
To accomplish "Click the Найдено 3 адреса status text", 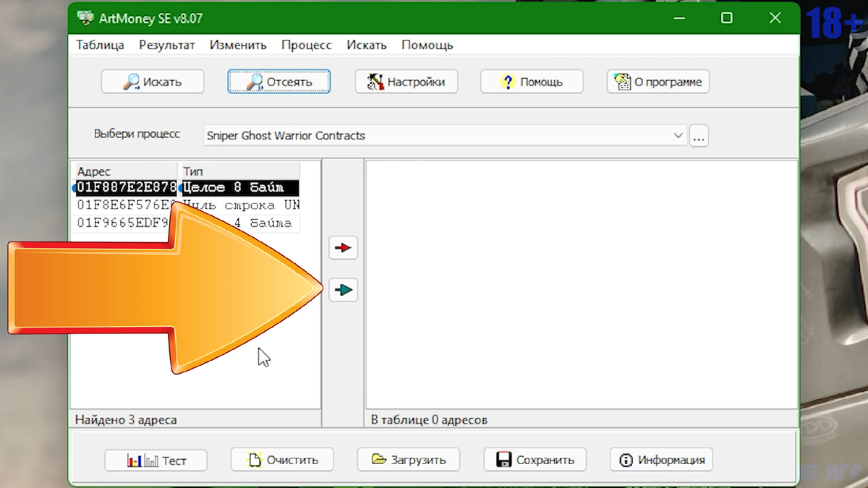I will pos(126,419).
